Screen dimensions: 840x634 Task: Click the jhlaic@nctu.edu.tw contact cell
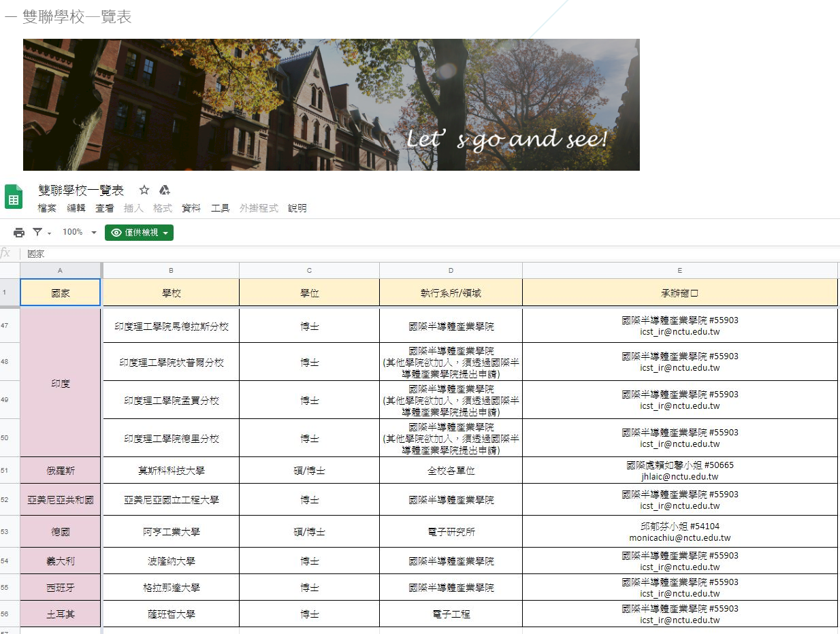[680, 471]
